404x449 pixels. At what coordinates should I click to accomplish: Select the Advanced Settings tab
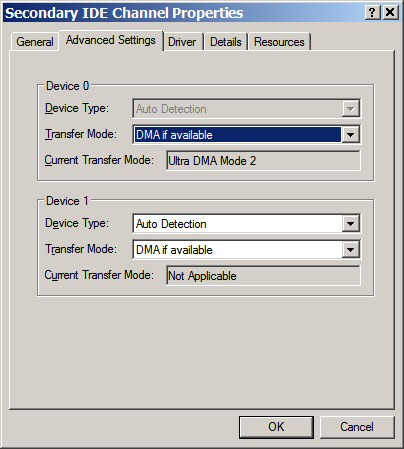click(x=111, y=40)
